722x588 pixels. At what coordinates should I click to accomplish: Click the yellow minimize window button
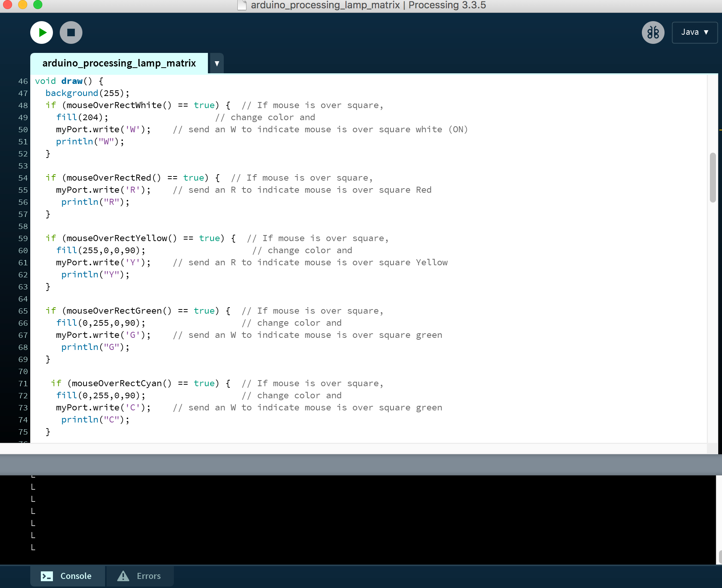point(23,4)
